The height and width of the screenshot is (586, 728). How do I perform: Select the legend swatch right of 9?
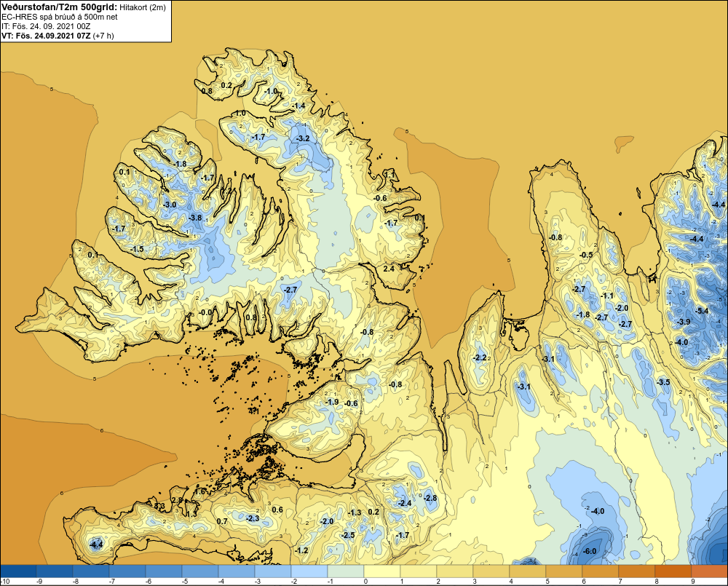710,571
